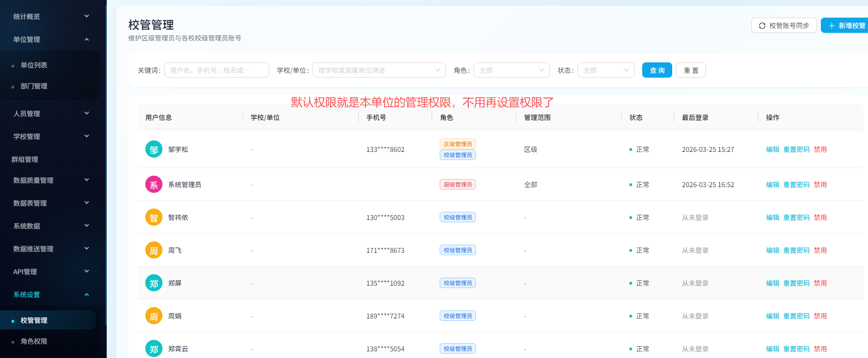Click the sync icon in 校管账号同步

[762, 26]
